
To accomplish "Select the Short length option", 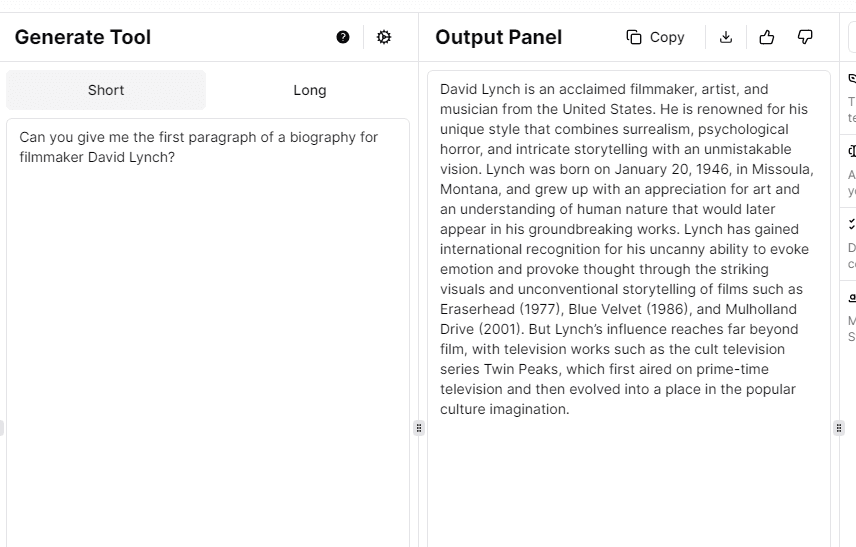I will coord(106,90).
